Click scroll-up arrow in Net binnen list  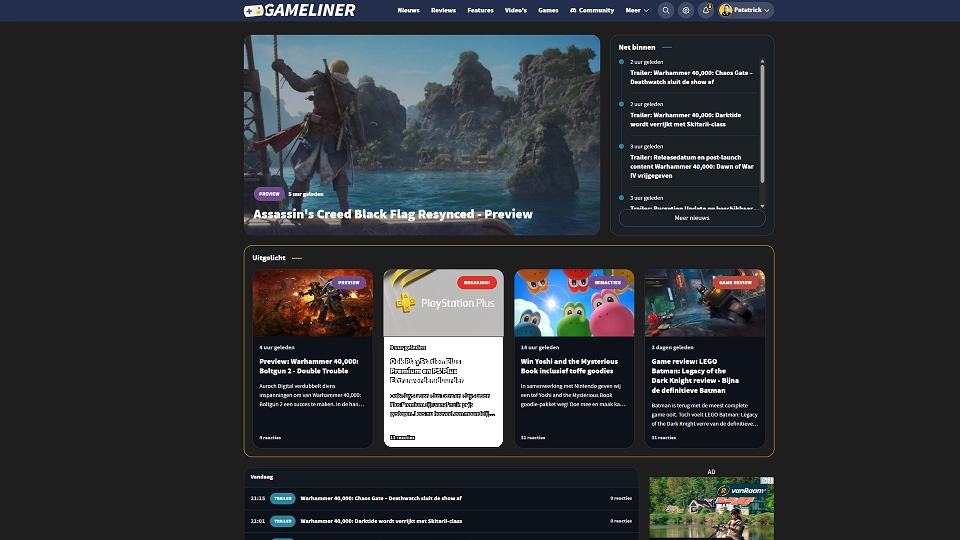(762, 61)
